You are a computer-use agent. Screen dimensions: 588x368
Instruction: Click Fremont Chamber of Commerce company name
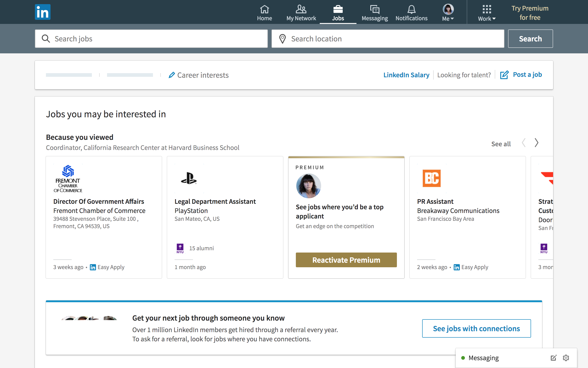pos(99,210)
